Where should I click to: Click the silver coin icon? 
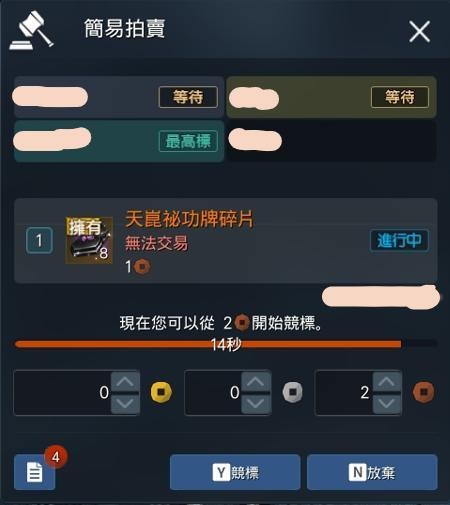(293, 392)
